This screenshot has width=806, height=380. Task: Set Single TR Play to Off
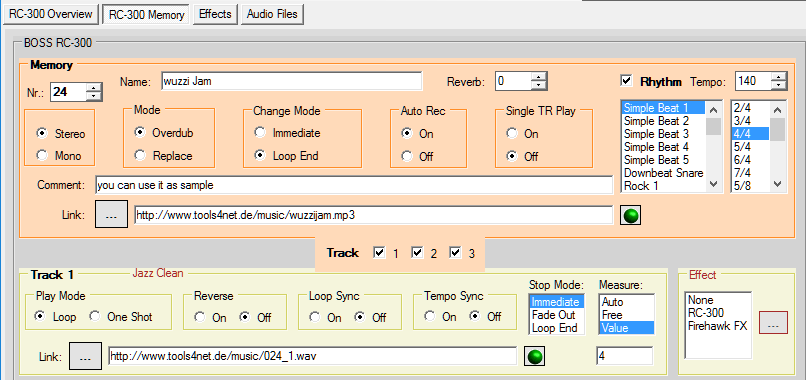[x=511, y=156]
